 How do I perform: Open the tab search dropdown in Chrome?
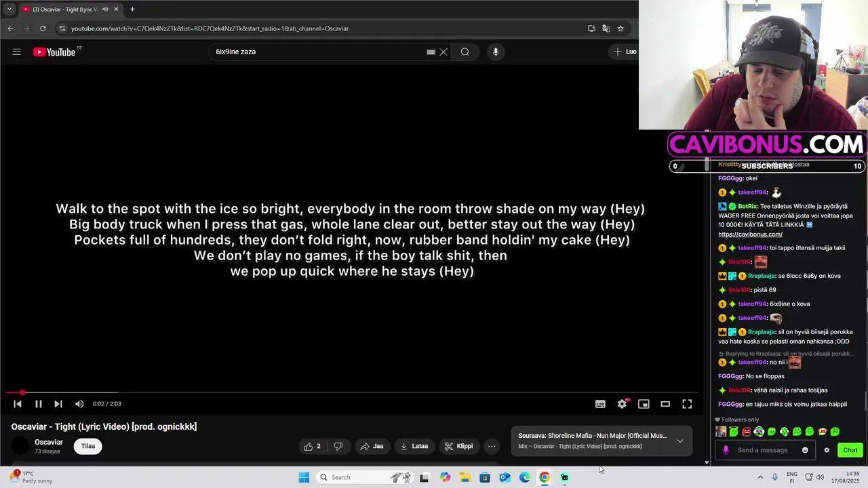9,9
